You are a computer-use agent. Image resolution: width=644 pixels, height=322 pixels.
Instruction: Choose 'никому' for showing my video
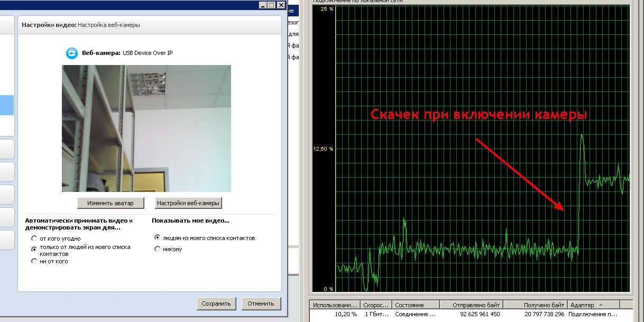pyautogui.click(x=157, y=249)
